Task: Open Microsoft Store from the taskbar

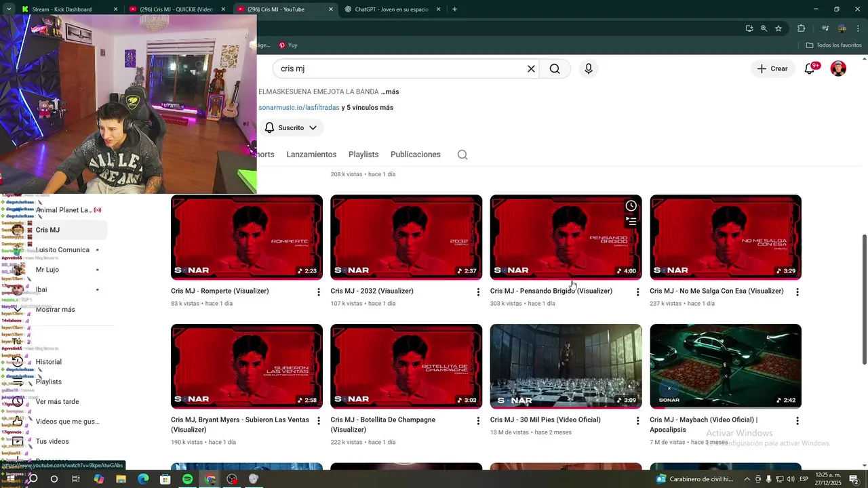Action: pos(165,479)
